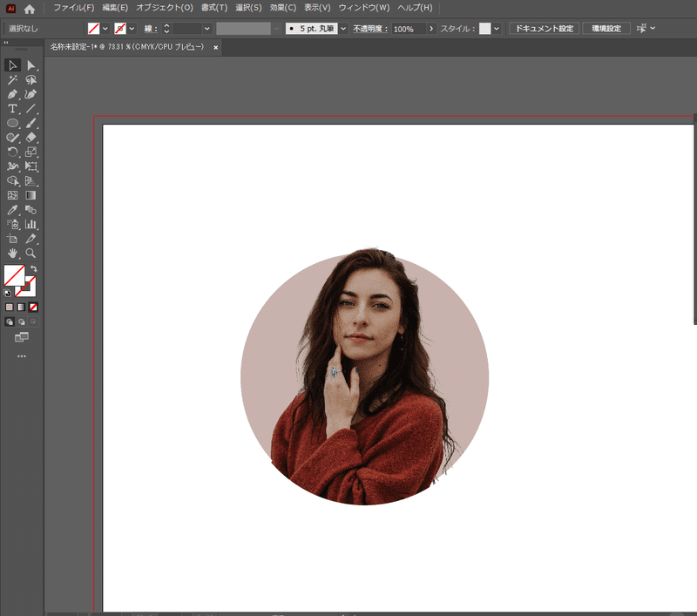Screen dimensions: 697x616
Task: Select the Gradient tool
Action: (x=30, y=195)
